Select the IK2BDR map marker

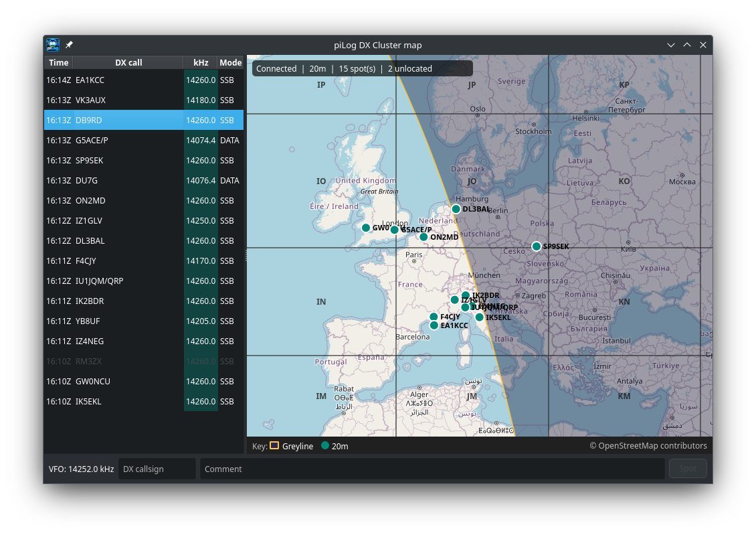click(x=465, y=295)
